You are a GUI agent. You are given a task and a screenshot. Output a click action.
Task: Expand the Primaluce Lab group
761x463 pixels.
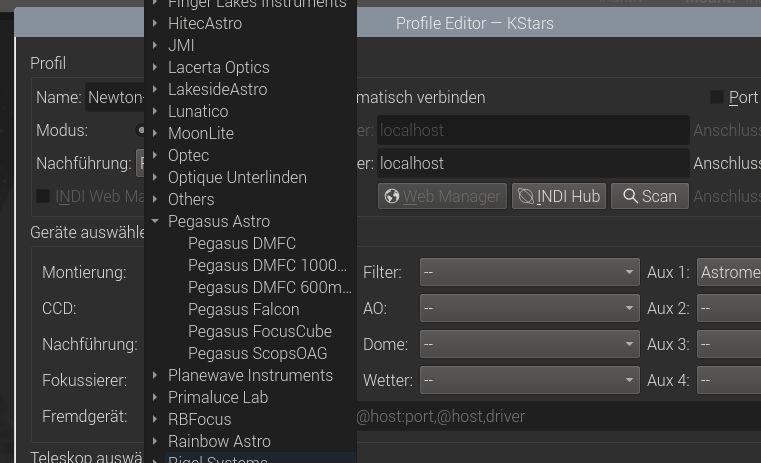155,397
